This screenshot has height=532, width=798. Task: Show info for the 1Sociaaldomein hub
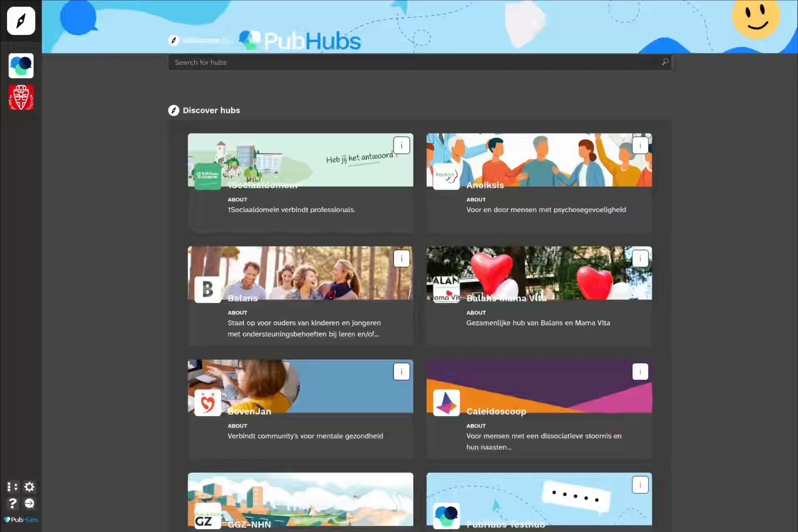pyautogui.click(x=401, y=145)
